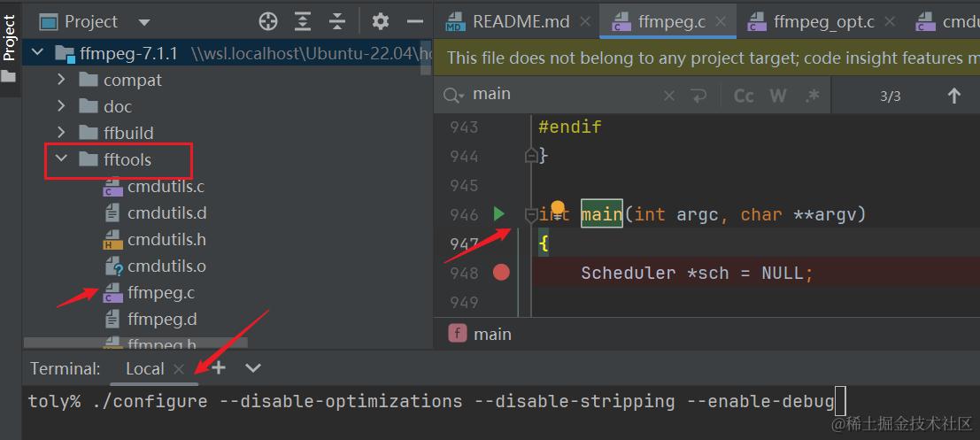Click the search field containing main
The width and height of the screenshot is (980, 440).
[x=558, y=95]
